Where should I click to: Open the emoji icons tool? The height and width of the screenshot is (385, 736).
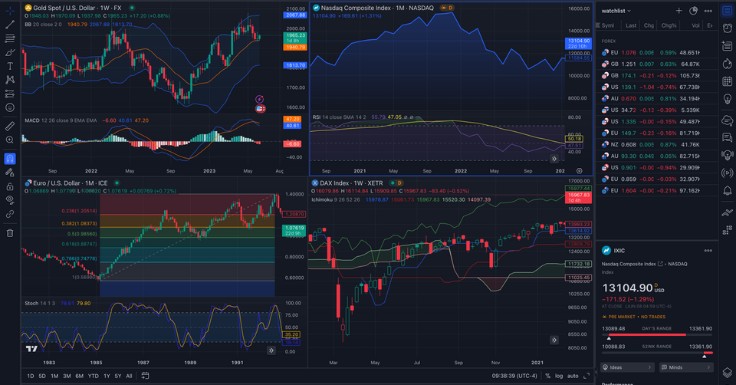(x=10, y=108)
